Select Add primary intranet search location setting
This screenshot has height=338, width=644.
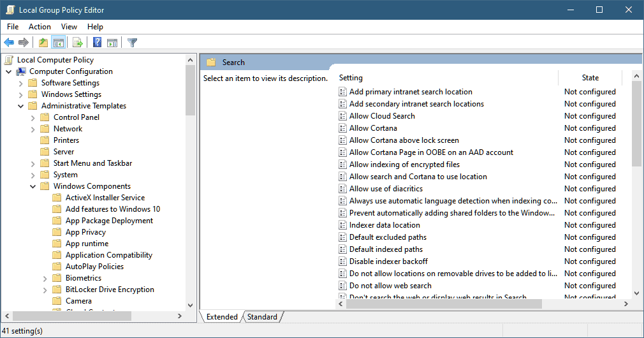point(411,92)
